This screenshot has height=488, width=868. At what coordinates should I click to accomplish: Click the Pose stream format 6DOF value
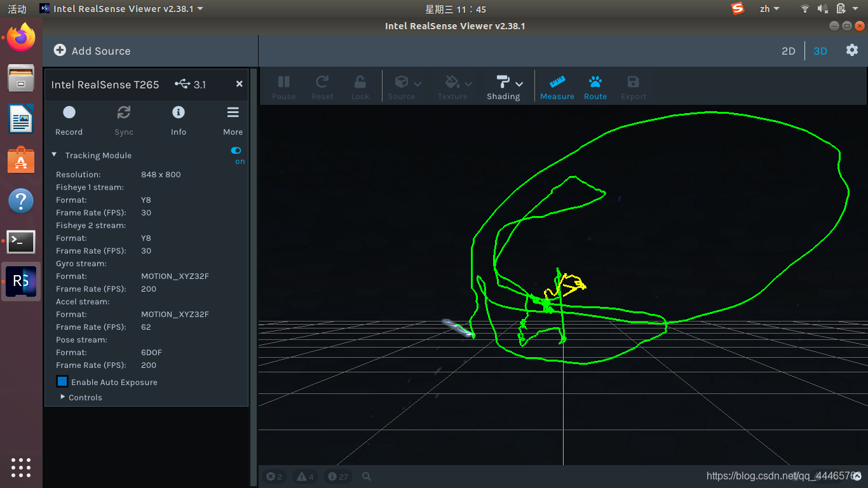(x=151, y=352)
